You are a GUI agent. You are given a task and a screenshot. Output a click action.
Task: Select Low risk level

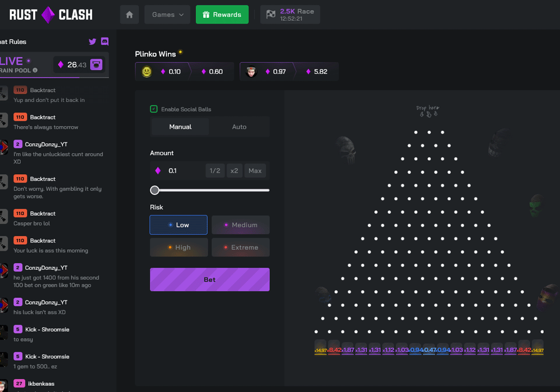tap(179, 225)
